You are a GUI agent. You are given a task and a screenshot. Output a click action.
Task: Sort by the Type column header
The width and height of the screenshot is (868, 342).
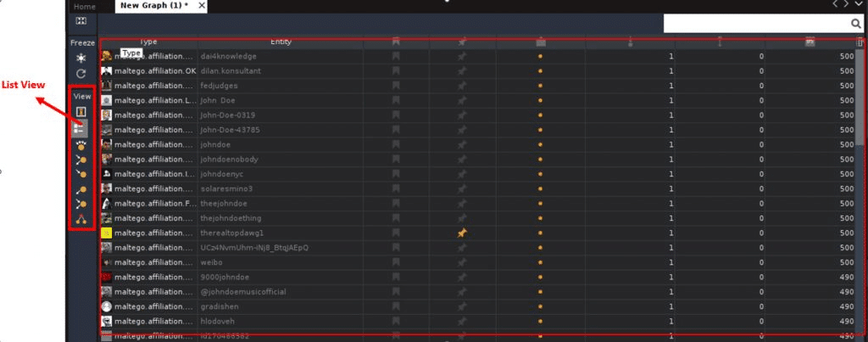click(x=148, y=42)
